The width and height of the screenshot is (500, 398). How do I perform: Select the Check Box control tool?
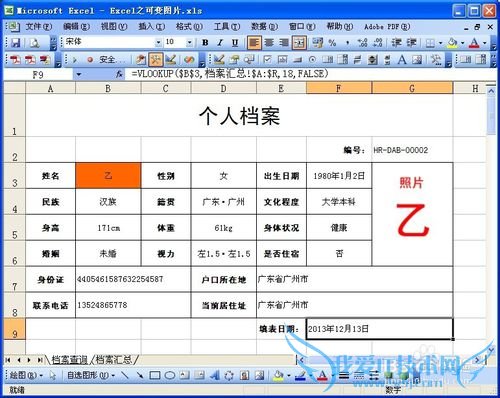(x=267, y=60)
